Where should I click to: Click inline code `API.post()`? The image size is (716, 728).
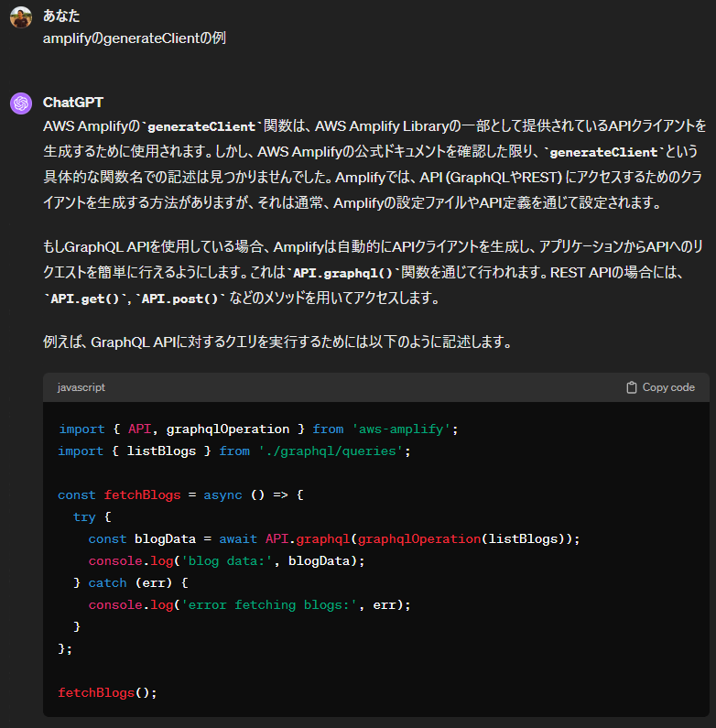point(179,299)
